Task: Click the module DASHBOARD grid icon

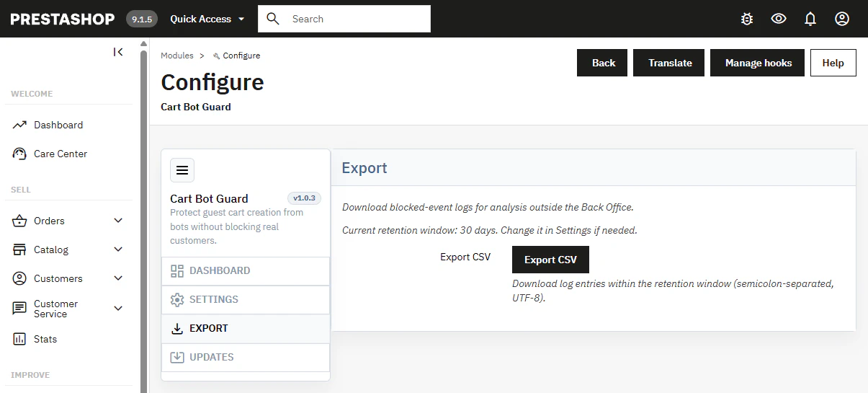Action: point(177,271)
